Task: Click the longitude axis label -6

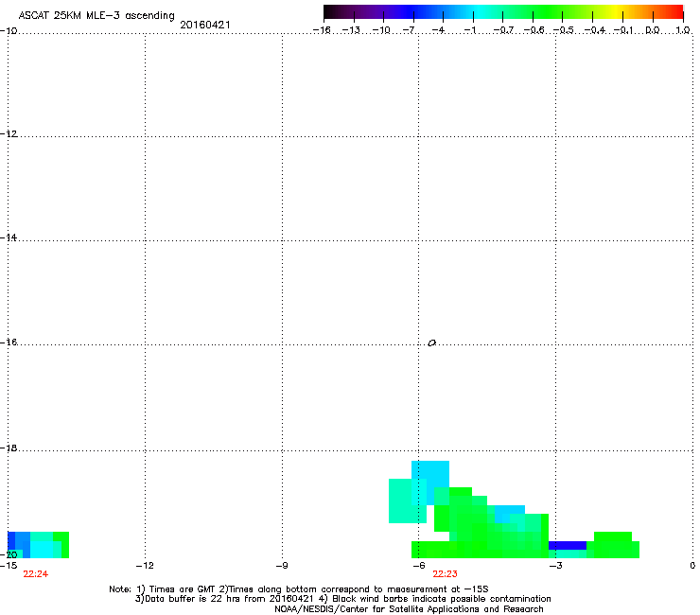Action: click(418, 566)
